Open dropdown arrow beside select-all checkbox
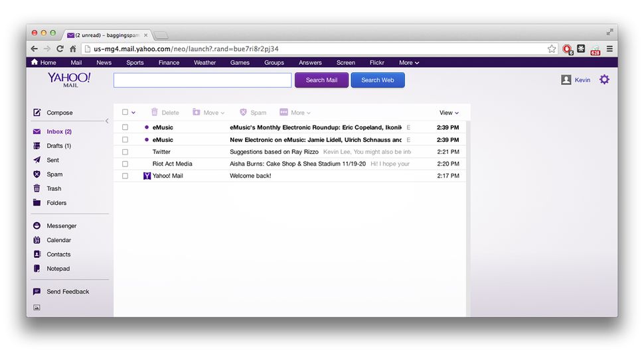The width and height of the screenshot is (644, 362). [x=133, y=113]
